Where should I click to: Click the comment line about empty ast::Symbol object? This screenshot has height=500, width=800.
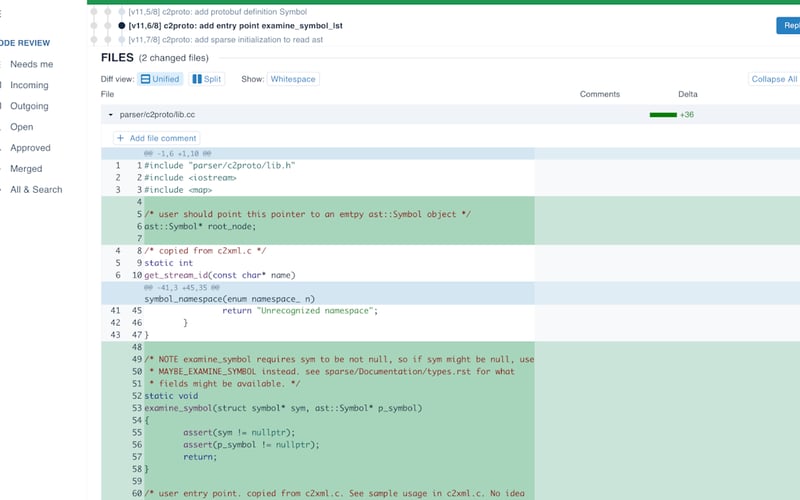(308, 214)
